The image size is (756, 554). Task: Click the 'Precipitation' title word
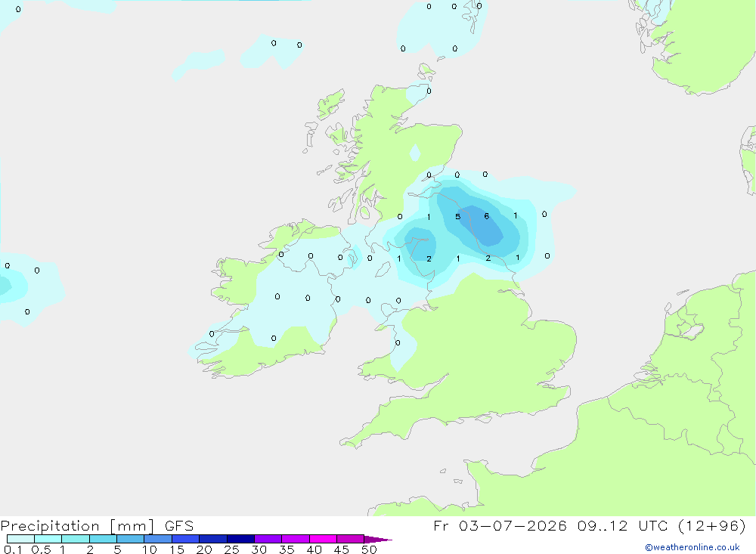pos(50,526)
